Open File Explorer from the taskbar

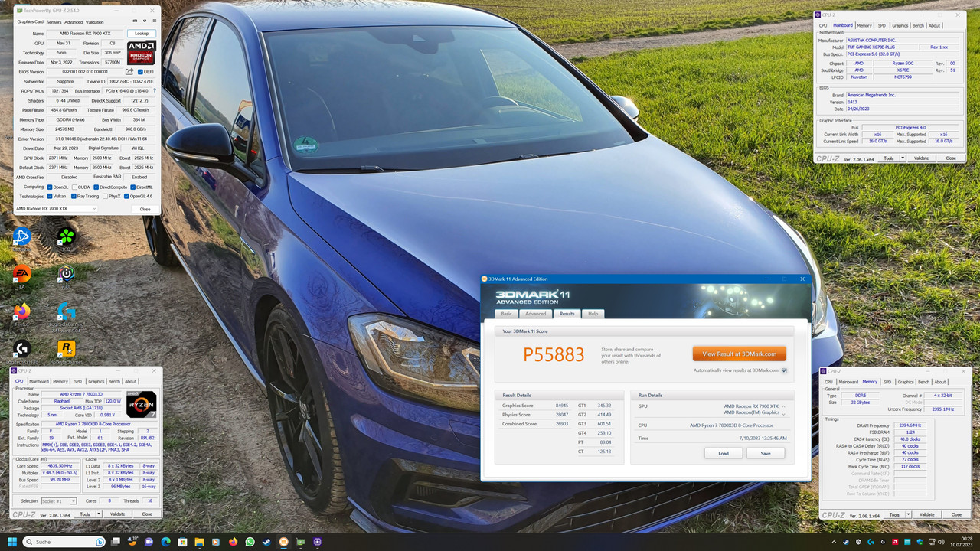click(199, 542)
